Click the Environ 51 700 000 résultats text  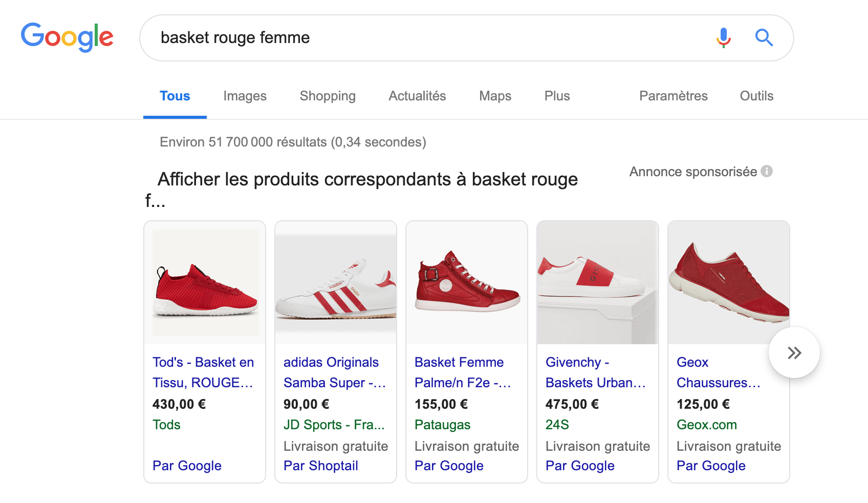293,142
